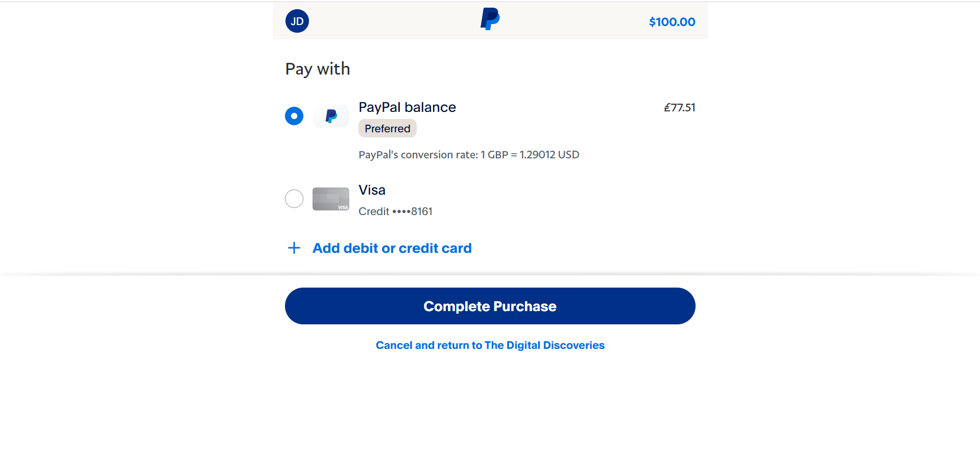The height and width of the screenshot is (449, 980).
Task: Click the PayPal balance label text
Action: pos(407,107)
